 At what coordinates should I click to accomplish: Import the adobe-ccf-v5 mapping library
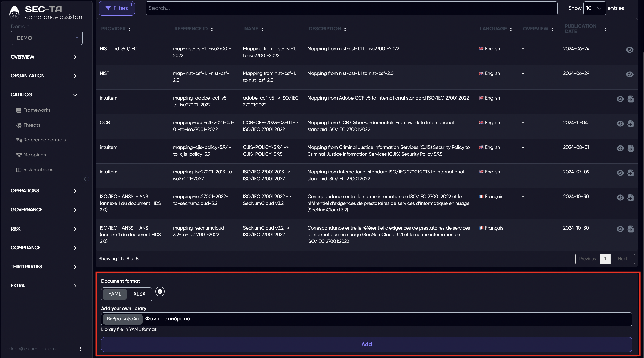[x=630, y=99]
